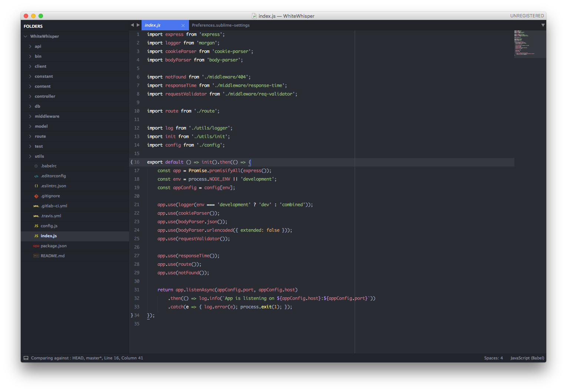Expand the middleware folder
567x392 pixels.
(x=30, y=116)
